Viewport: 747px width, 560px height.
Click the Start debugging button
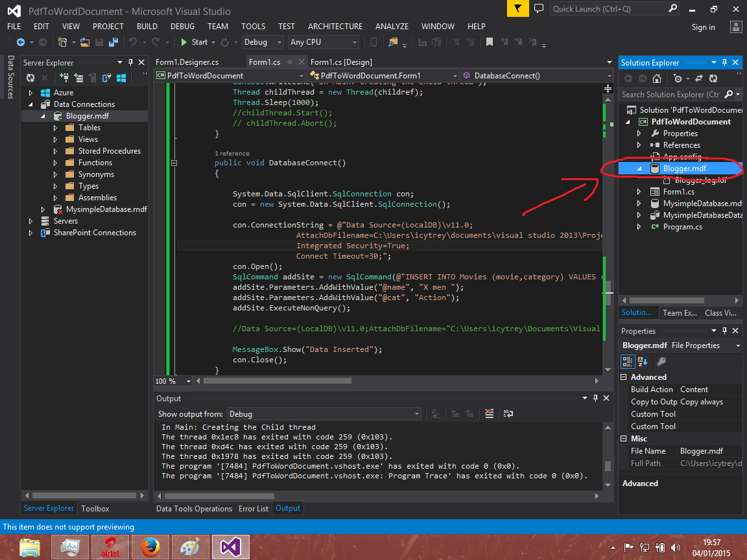tap(195, 42)
